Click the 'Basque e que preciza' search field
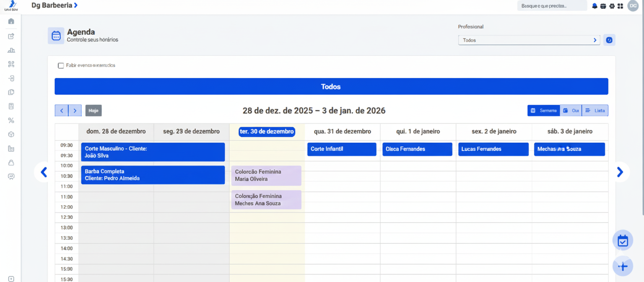Image resolution: width=644 pixels, height=282 pixels. [552, 5]
